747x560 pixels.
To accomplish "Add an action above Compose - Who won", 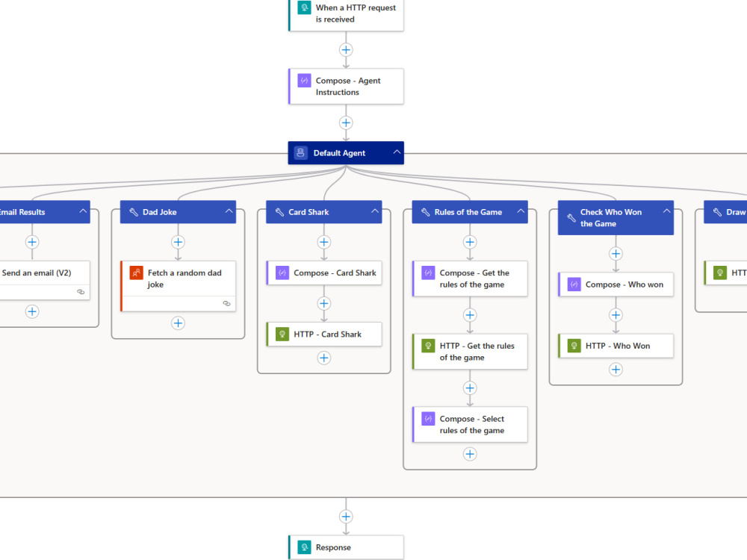I will point(616,253).
